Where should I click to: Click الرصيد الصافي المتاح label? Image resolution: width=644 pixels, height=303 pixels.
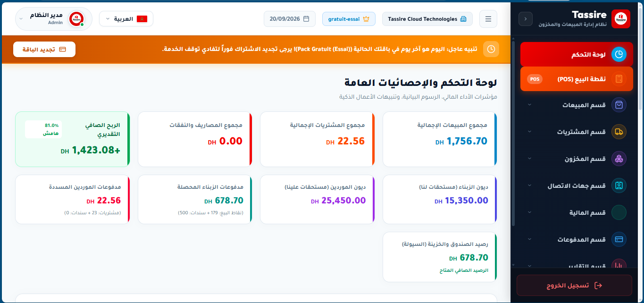pos(463,270)
